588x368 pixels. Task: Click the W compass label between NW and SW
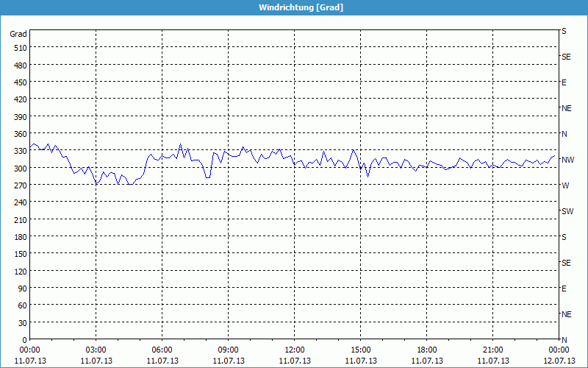click(x=565, y=185)
